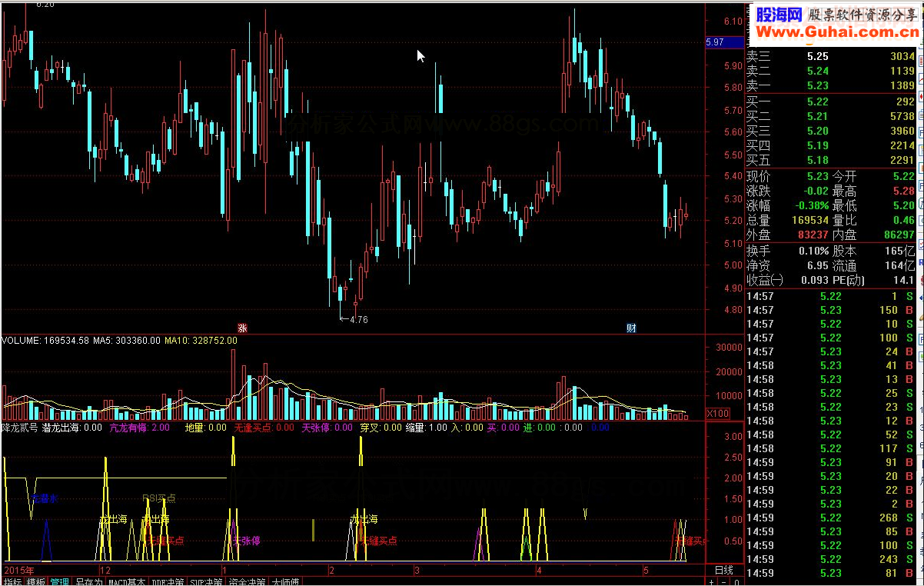Click the 另存为 tab
Image resolution: width=924 pixels, height=586 pixels.
[88, 582]
